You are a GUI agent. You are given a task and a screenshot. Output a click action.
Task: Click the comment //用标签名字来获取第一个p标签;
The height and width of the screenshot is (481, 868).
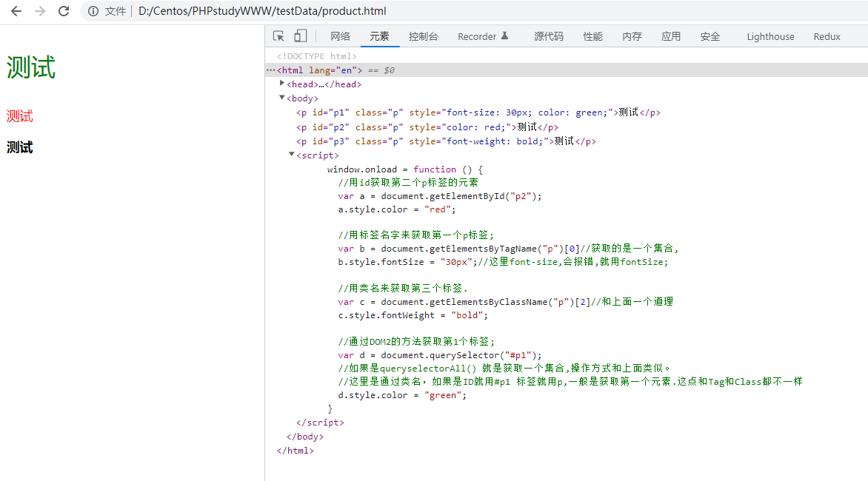(x=416, y=235)
